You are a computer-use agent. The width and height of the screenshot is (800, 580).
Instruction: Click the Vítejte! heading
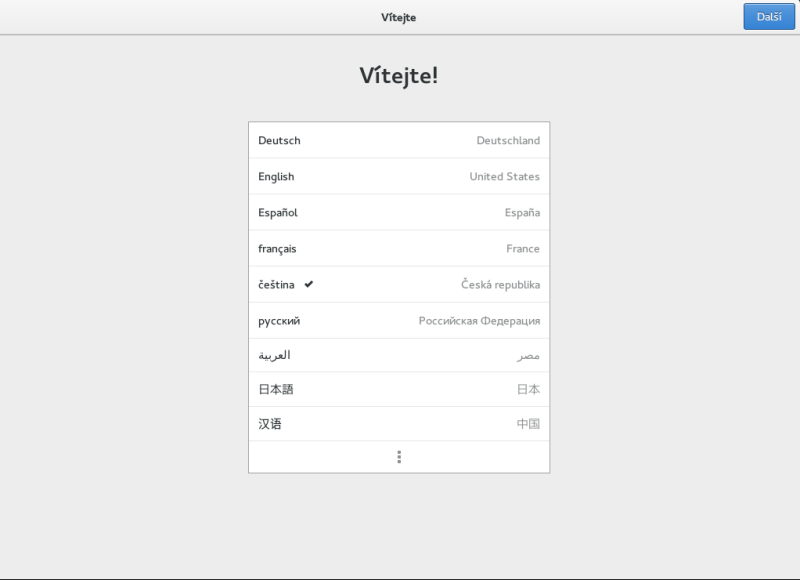[x=399, y=76]
